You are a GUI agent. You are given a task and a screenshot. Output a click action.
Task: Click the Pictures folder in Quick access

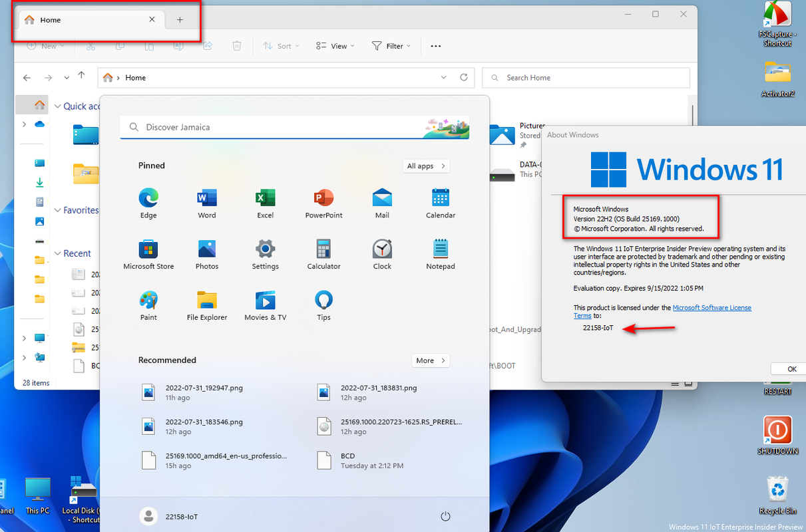pyautogui.click(x=516, y=134)
